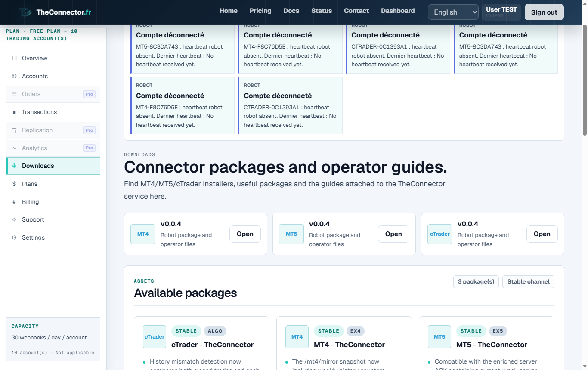Click 'Available packages' heading
588x370 pixels.
click(x=186, y=293)
